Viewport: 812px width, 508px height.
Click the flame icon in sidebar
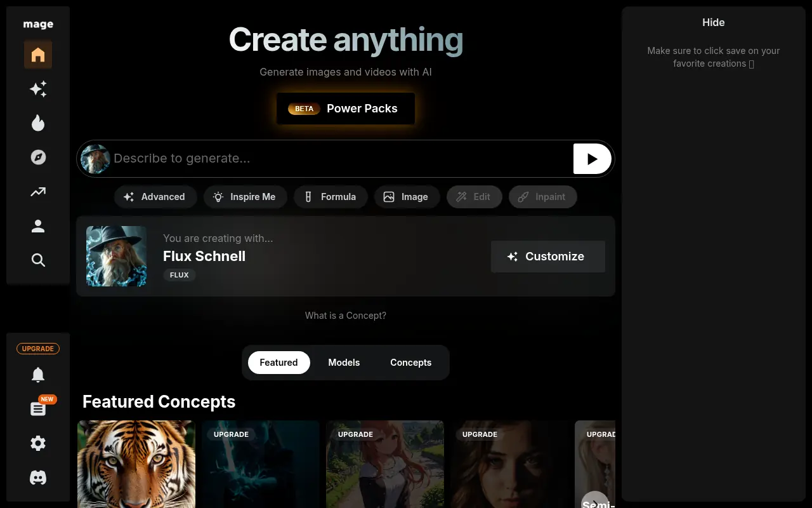[38, 123]
